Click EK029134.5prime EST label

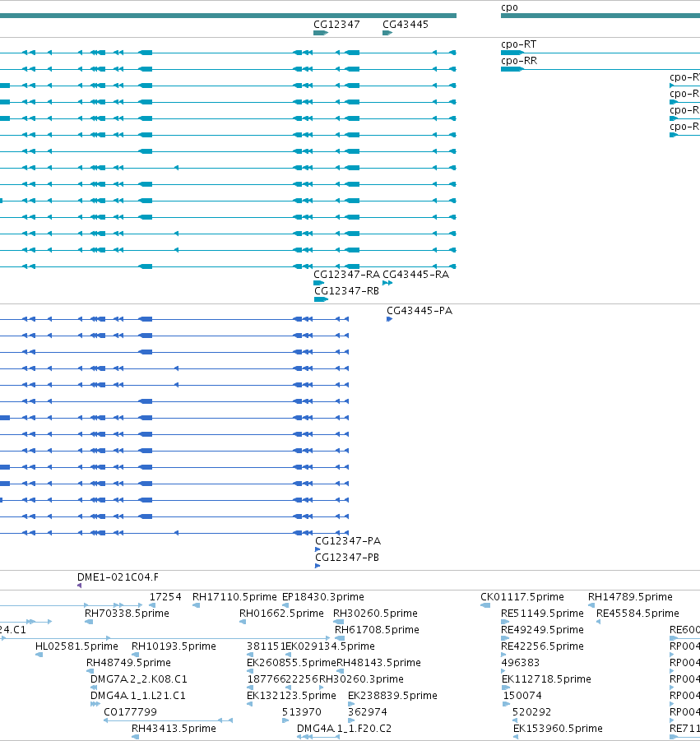click(x=331, y=646)
